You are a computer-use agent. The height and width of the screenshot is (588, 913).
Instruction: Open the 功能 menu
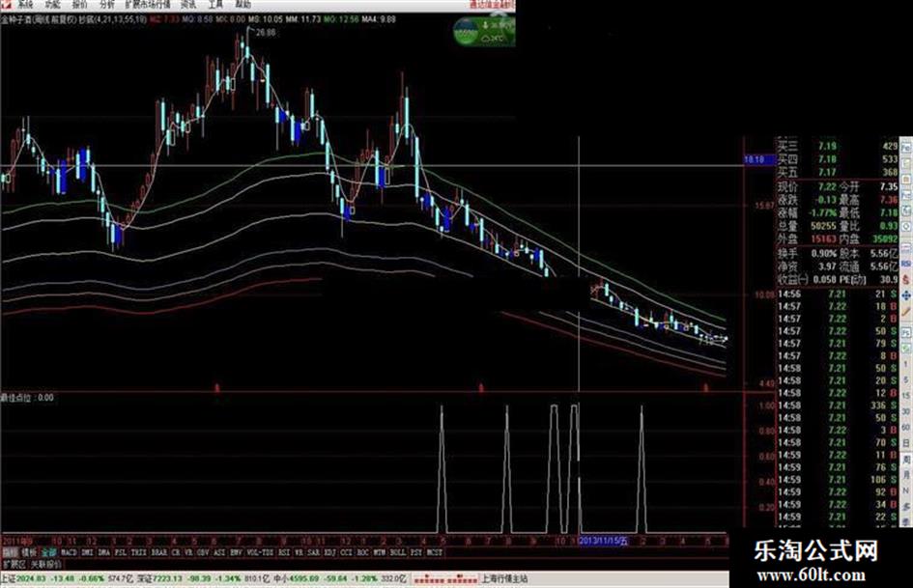[x=52, y=4]
